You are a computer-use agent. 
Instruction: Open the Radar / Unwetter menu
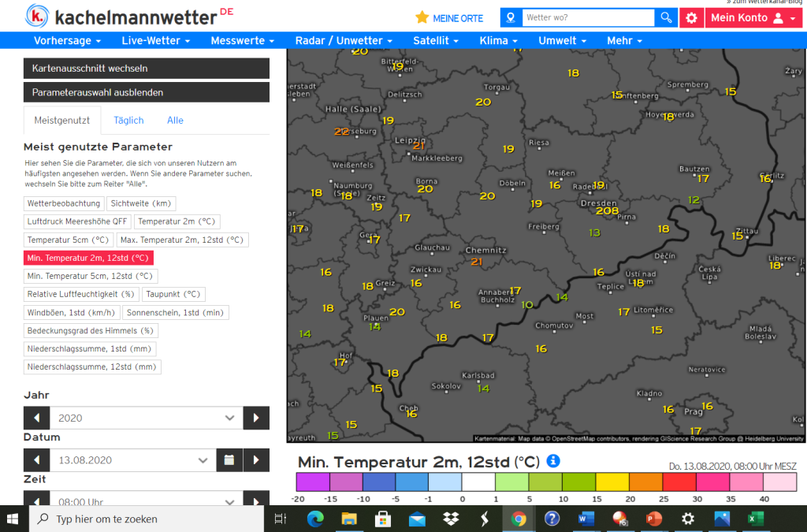[344, 41]
